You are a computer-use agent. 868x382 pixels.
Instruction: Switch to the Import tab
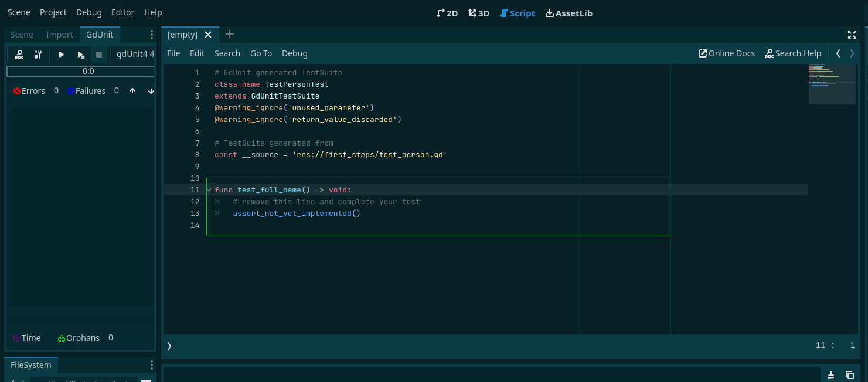tap(59, 35)
